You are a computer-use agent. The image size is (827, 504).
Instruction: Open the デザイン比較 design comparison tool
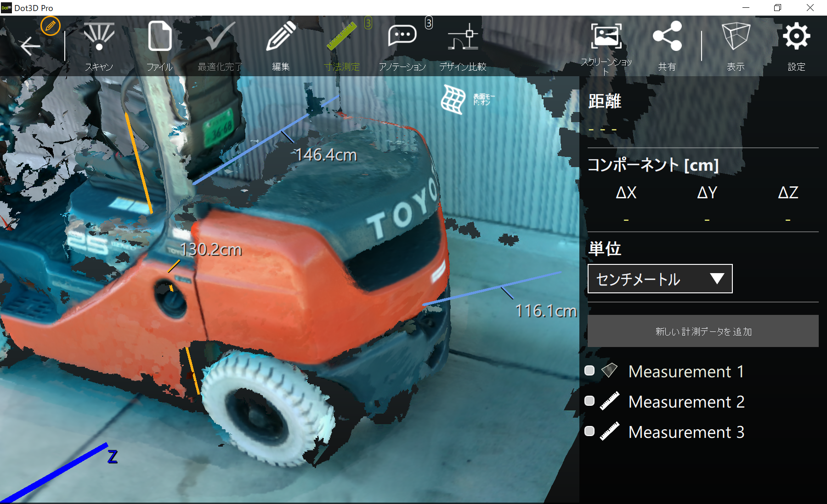(x=463, y=46)
